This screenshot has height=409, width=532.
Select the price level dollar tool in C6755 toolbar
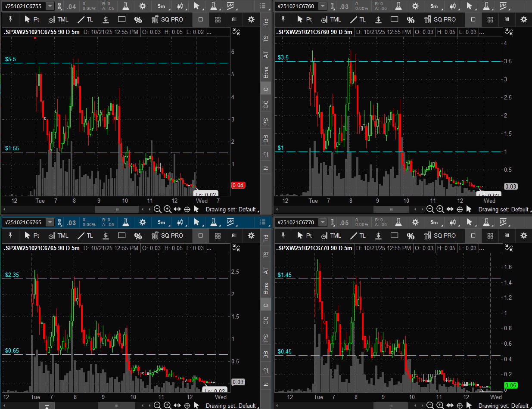pos(106,19)
